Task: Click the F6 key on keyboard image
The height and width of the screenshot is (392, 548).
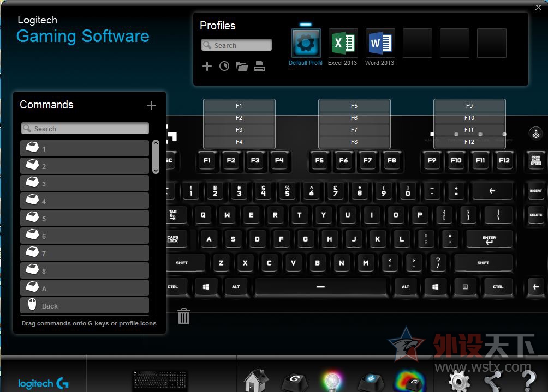Action: [x=343, y=161]
